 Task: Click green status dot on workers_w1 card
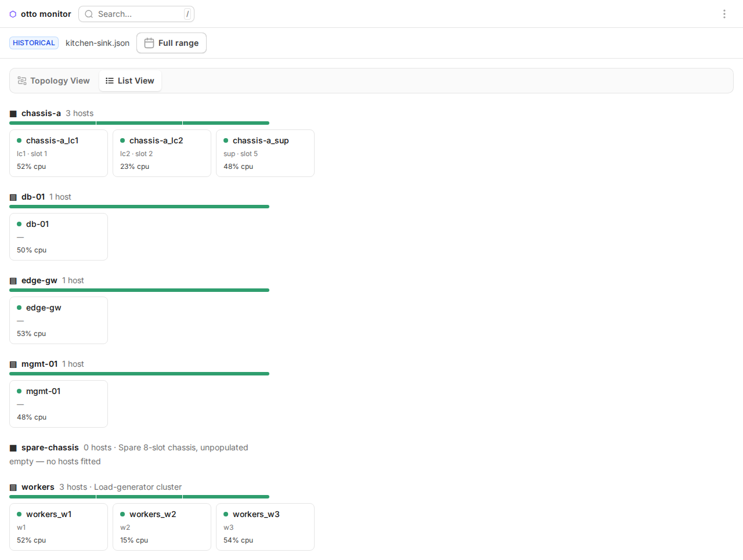[19, 514]
